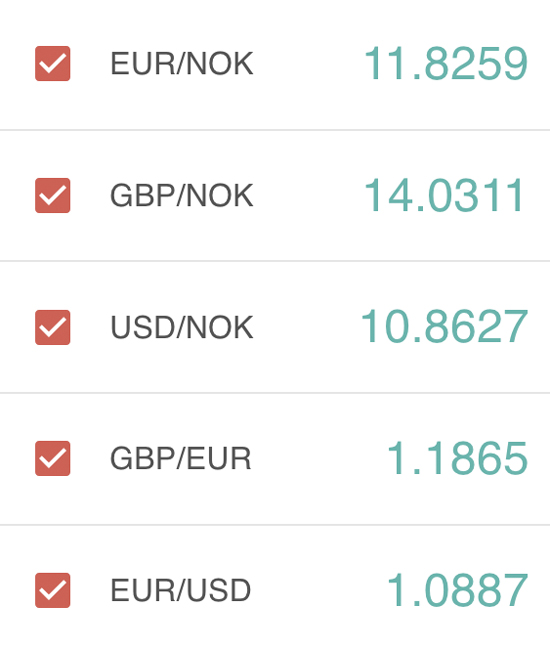Click the checkmark icon beside USD/NOK
Screen dimensions: 550x650
click(53, 327)
